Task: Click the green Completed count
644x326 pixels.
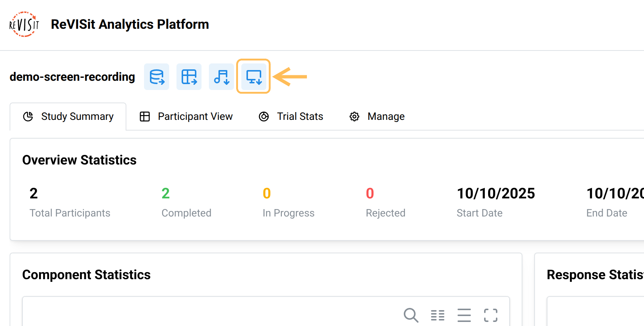Action: (165, 193)
